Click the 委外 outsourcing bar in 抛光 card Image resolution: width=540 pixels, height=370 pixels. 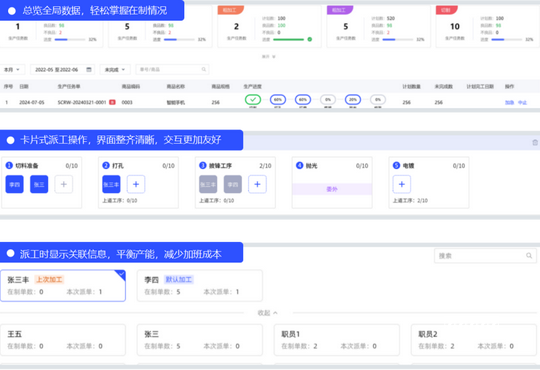tap(332, 189)
